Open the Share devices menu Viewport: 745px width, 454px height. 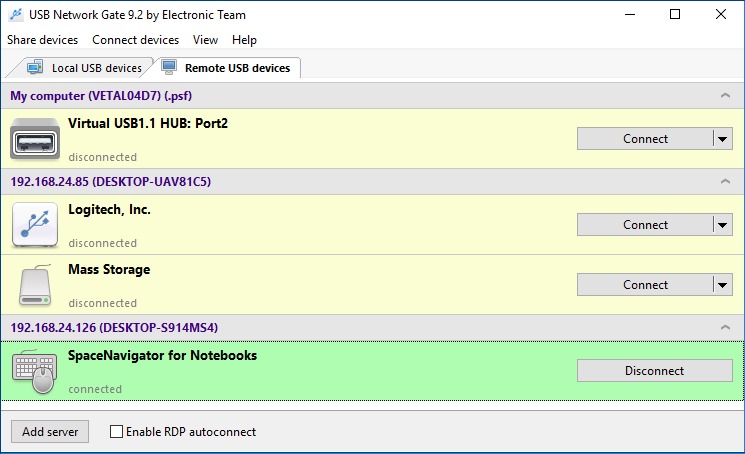click(42, 40)
